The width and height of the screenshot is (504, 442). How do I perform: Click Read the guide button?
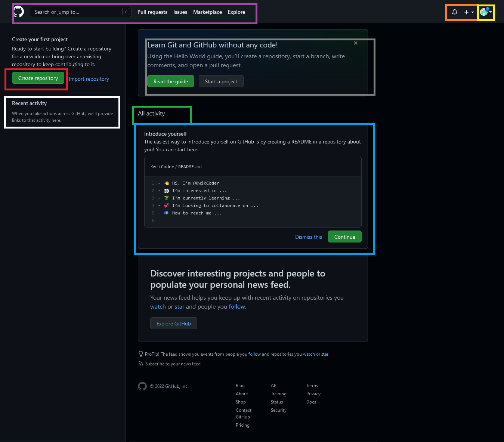171,81
